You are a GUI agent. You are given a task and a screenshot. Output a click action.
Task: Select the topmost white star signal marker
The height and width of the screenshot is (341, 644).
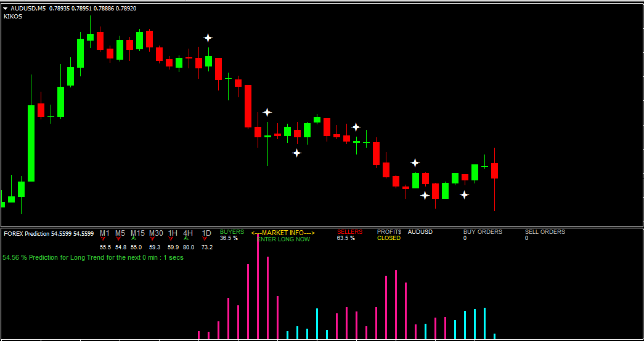[x=208, y=38]
